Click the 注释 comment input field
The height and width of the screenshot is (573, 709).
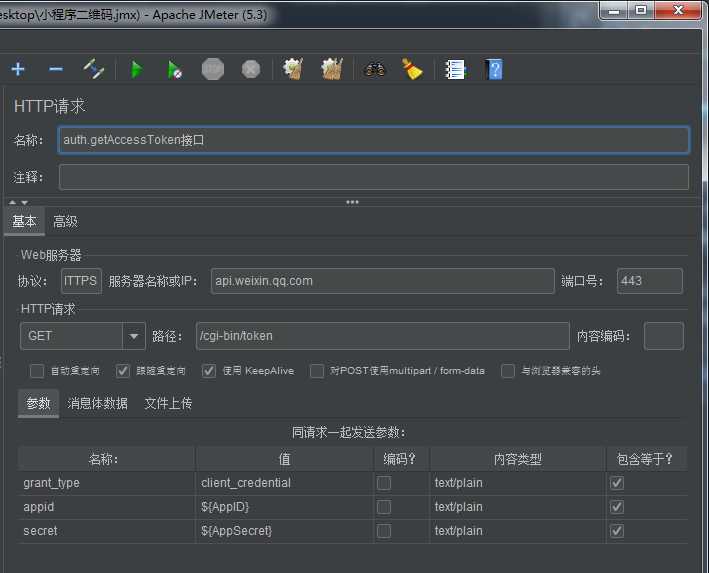click(x=374, y=177)
